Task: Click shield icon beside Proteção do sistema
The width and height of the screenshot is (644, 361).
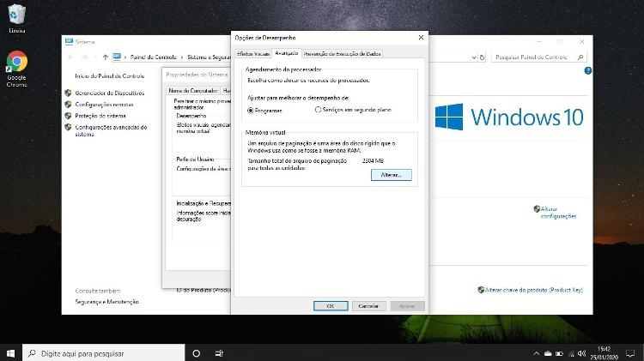Action: pyautogui.click(x=68, y=116)
